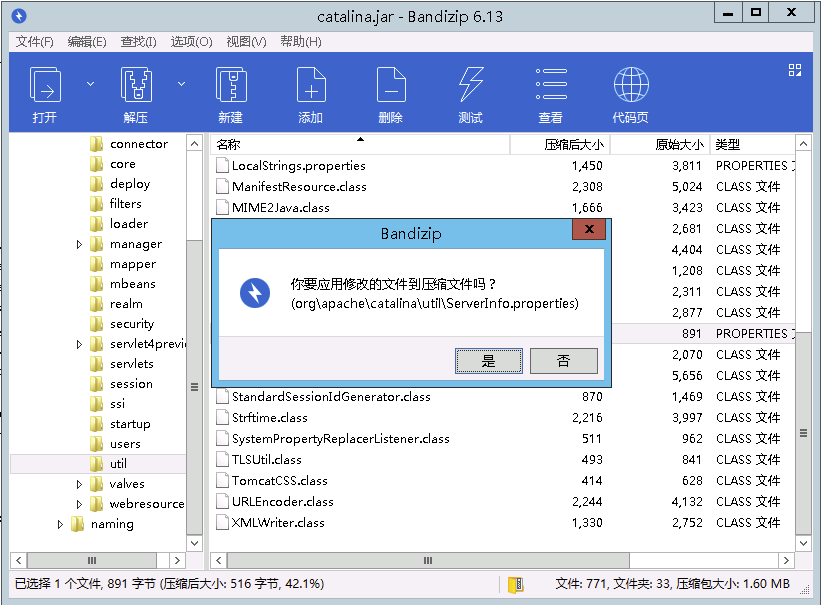The image size is (822, 605).
Task: Select URLEncoder.class file row
Action: tap(503, 502)
